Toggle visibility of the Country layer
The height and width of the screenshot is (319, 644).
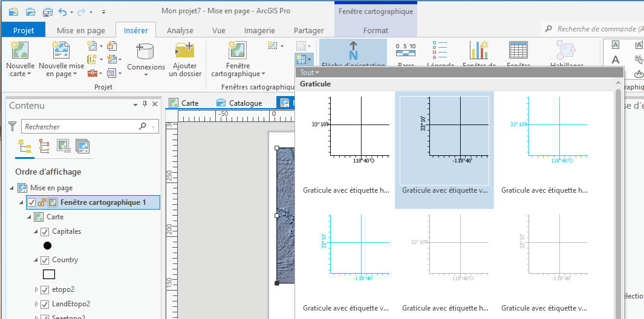(44, 260)
